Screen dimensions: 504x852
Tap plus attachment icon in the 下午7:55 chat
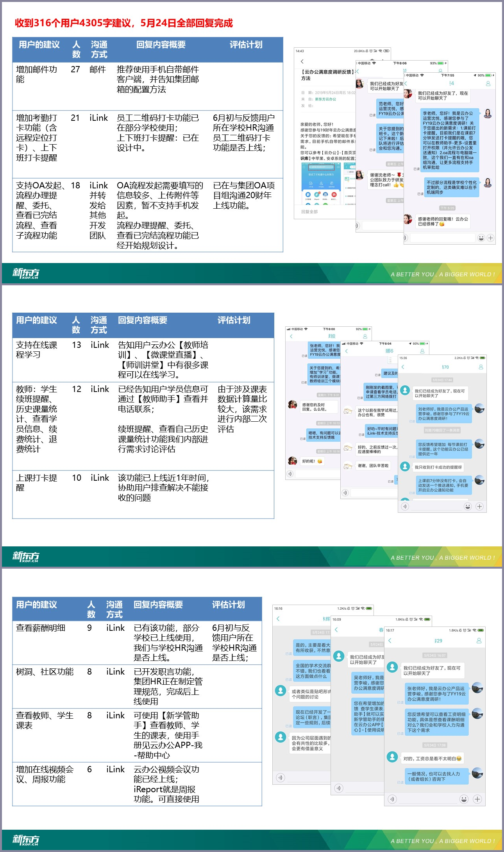click(490, 238)
